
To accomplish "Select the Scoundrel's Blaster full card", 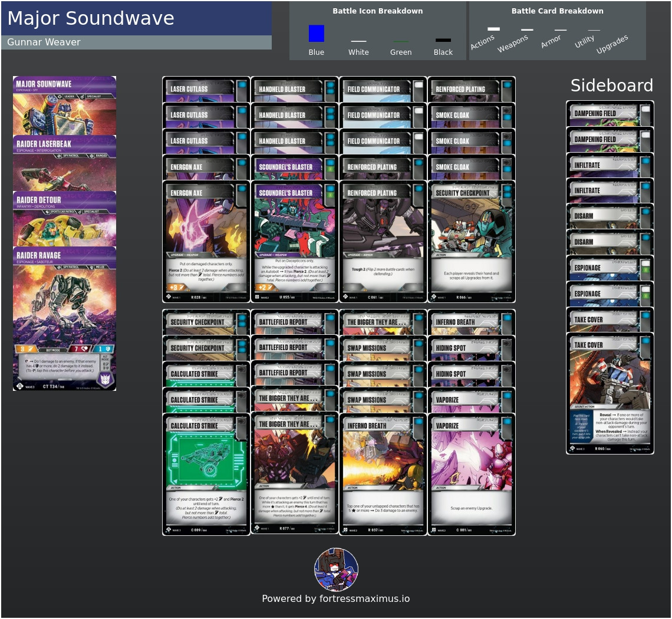I will [294, 242].
